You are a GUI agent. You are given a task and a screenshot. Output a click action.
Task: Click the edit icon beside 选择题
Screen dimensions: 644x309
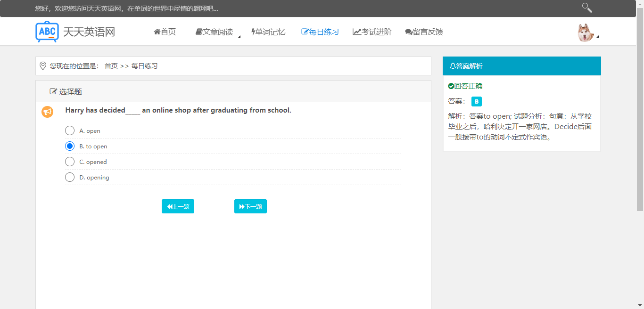coord(53,91)
